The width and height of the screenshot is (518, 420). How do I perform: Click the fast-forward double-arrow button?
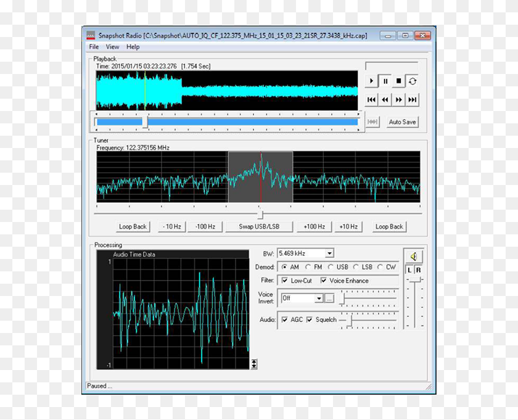[x=399, y=99]
